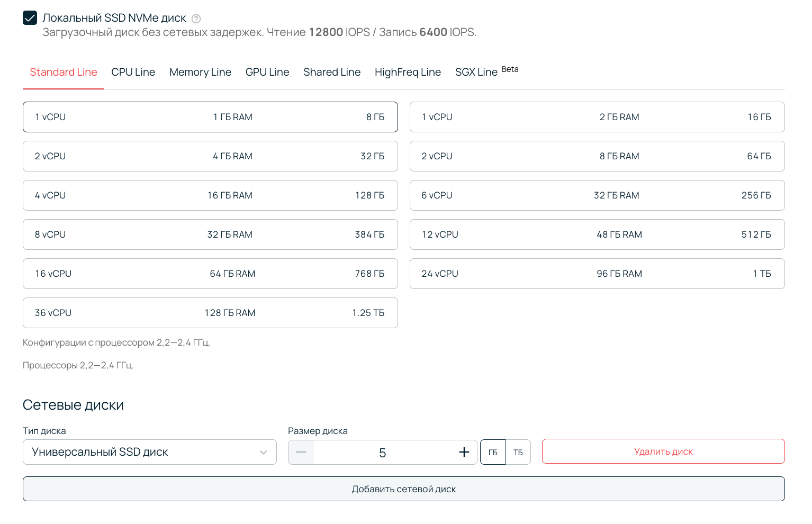Uncheck the Локальный SSD NVMe диск checkbox
812x524 pixels.
click(30, 18)
